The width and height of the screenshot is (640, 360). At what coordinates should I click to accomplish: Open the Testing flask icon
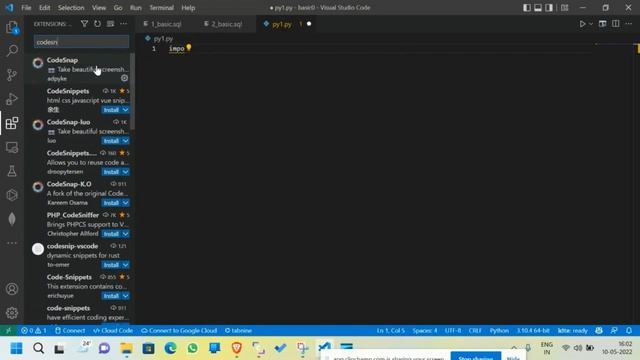12,171
